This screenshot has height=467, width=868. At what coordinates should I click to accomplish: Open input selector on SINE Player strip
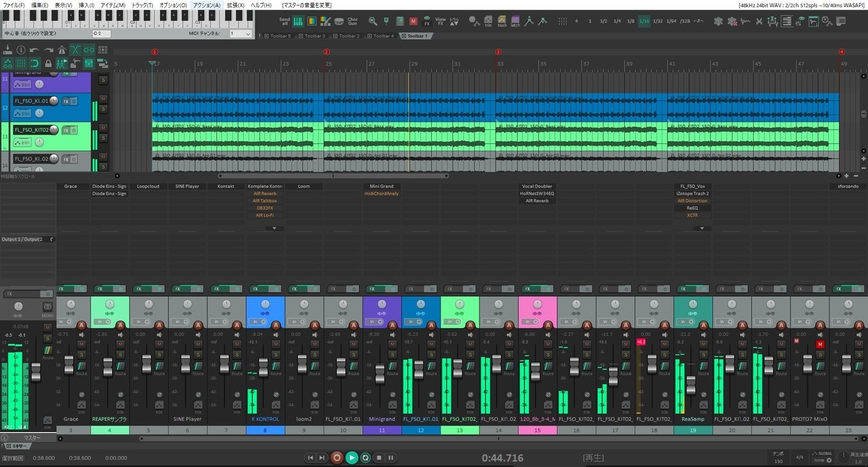point(179,321)
